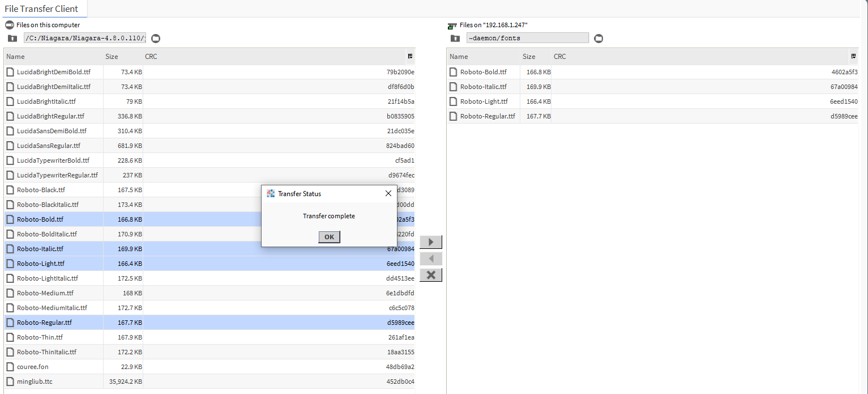Click the new-folder icon right of the remote path
The image size is (868, 394).
click(x=598, y=37)
